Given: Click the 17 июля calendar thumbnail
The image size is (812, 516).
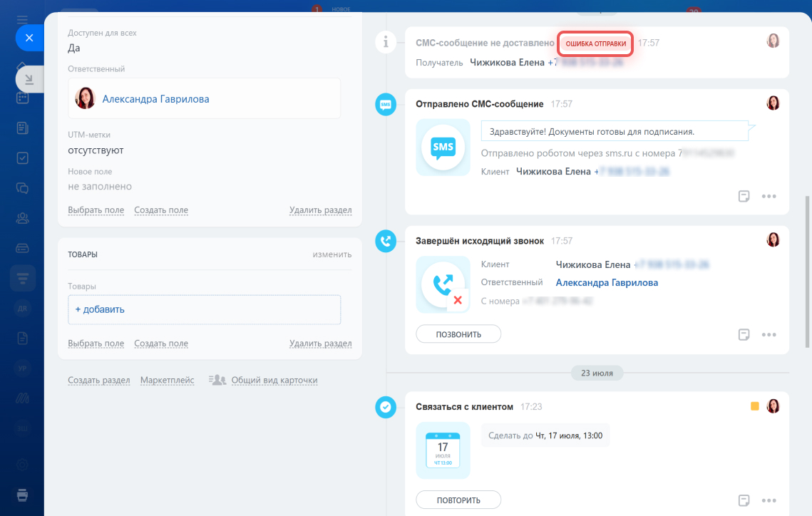Looking at the screenshot, I should (x=443, y=450).
